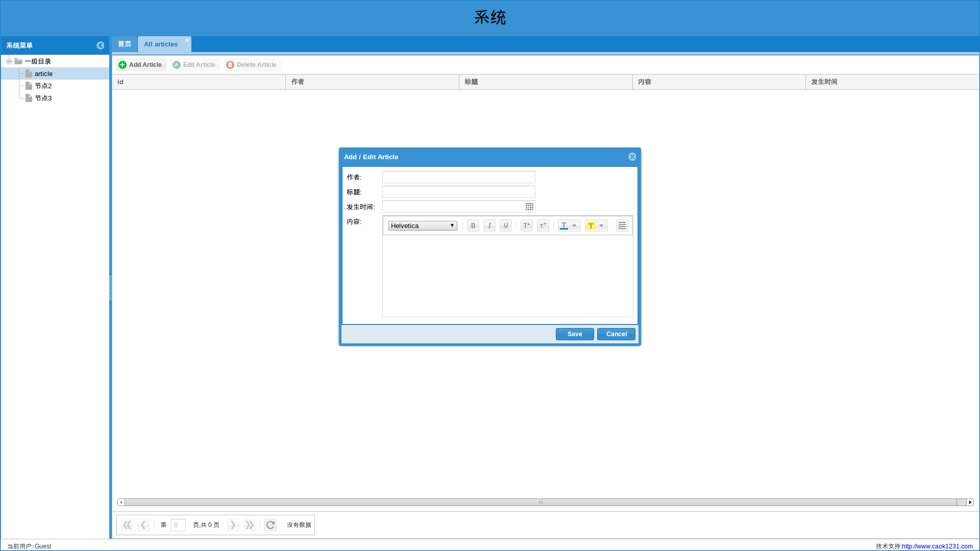The image size is (980, 551).
Task: Decrease font size in content editor
Action: (x=543, y=226)
